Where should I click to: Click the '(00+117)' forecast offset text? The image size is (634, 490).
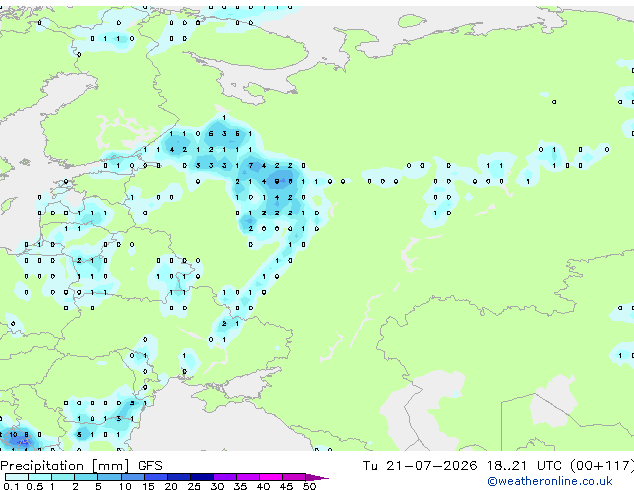pyautogui.click(x=602, y=466)
